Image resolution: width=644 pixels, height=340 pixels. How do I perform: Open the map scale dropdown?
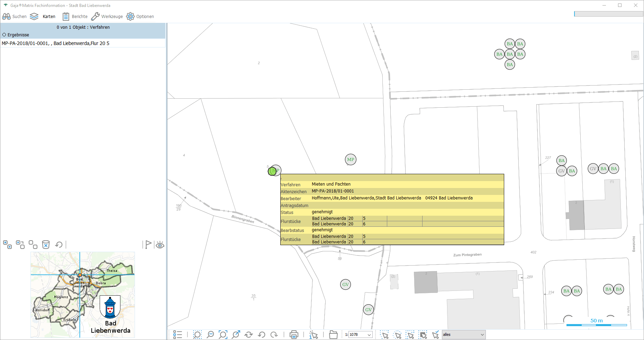pyautogui.click(x=369, y=334)
